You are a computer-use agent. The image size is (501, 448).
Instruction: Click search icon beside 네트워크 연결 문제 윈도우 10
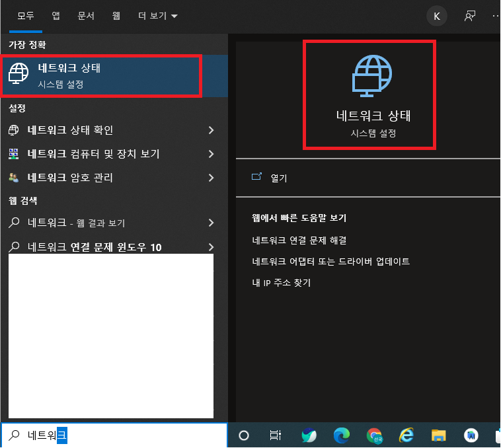(14, 247)
